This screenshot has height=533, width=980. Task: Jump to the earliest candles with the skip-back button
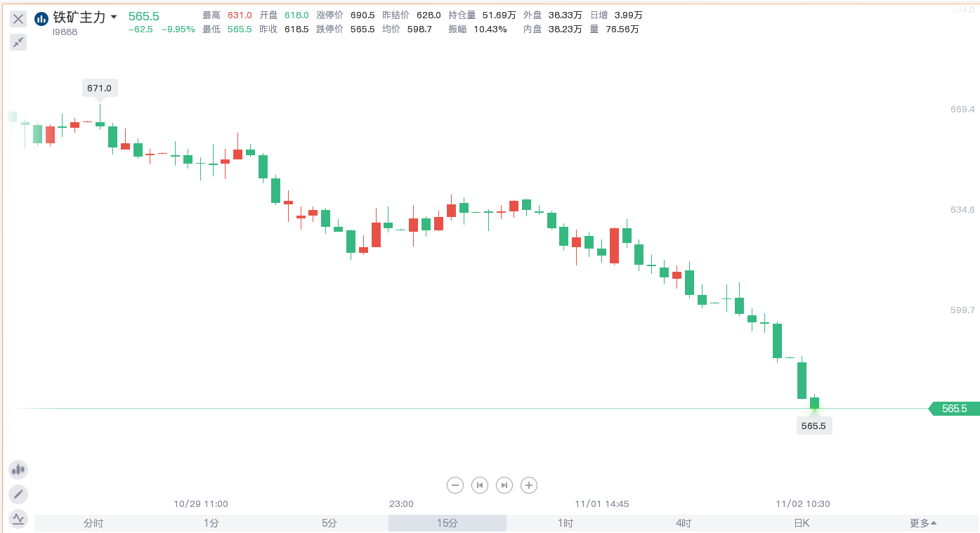(x=480, y=485)
